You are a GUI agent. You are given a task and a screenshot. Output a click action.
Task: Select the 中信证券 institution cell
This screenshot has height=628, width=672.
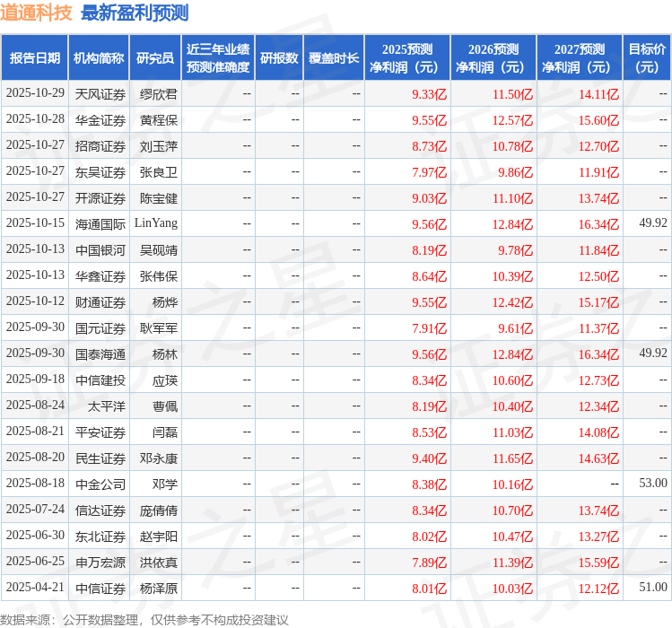pyautogui.click(x=100, y=589)
